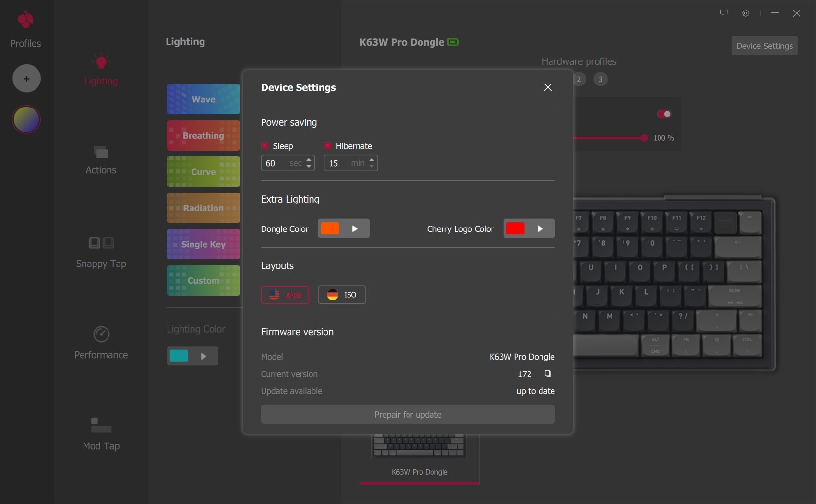Open the Performance section
Image resolution: width=816 pixels, height=504 pixels.
click(x=101, y=343)
